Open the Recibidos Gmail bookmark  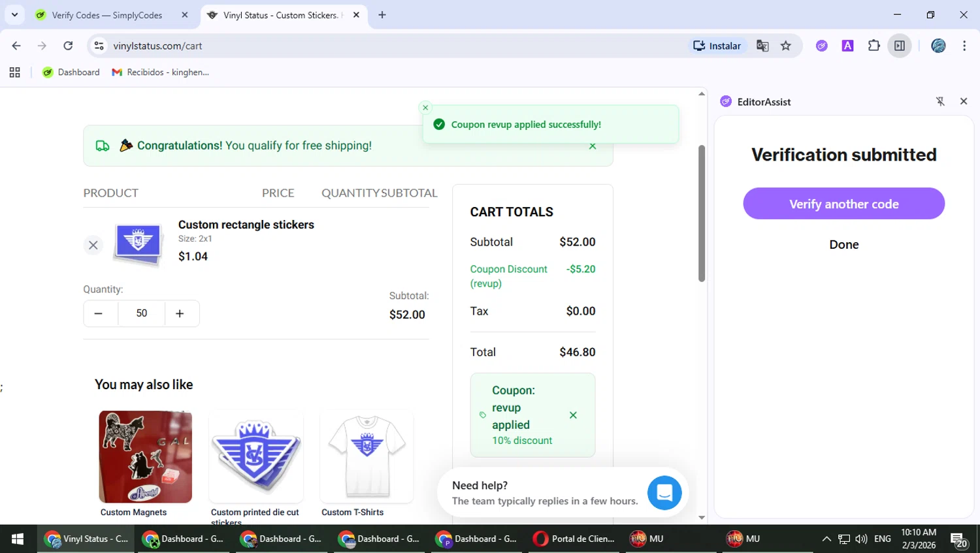pyautogui.click(x=161, y=72)
